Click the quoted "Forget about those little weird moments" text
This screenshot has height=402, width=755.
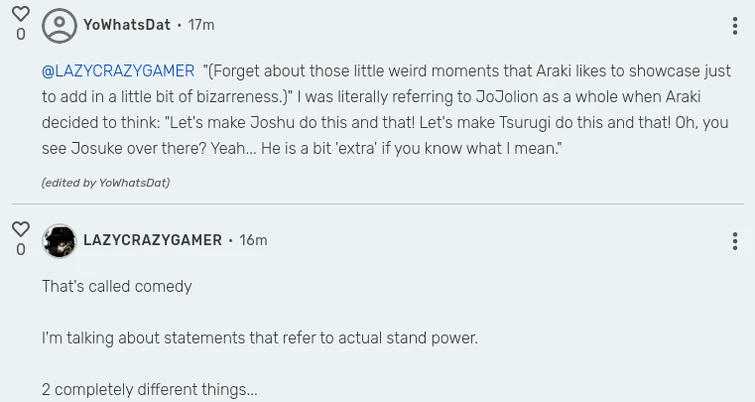[x=400, y=71]
